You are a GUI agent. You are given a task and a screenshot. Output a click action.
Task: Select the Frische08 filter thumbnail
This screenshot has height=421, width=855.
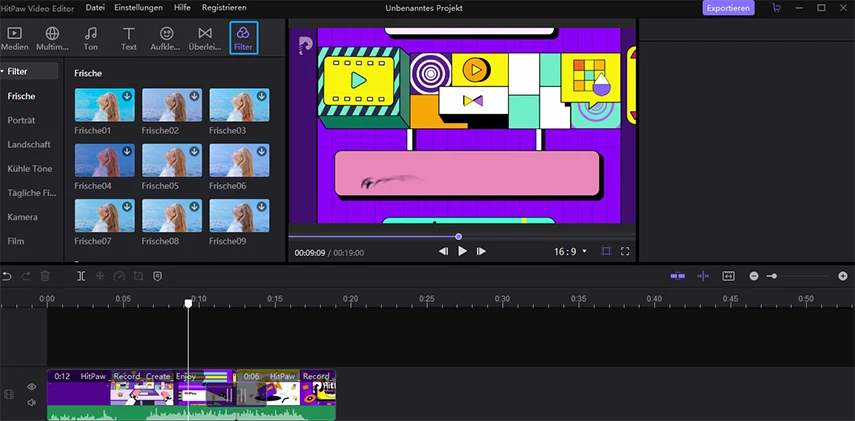point(172,215)
